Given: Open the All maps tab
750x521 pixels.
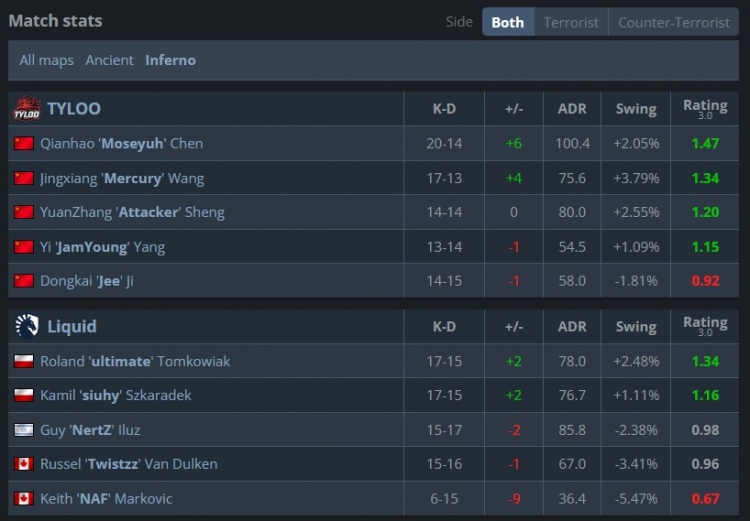Looking at the screenshot, I should click(x=46, y=60).
